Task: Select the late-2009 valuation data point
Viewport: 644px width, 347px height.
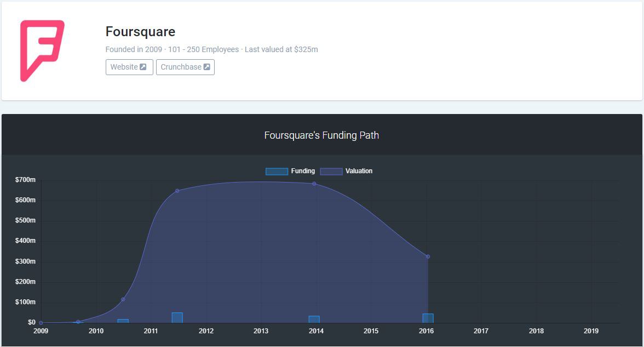Action: click(78, 322)
